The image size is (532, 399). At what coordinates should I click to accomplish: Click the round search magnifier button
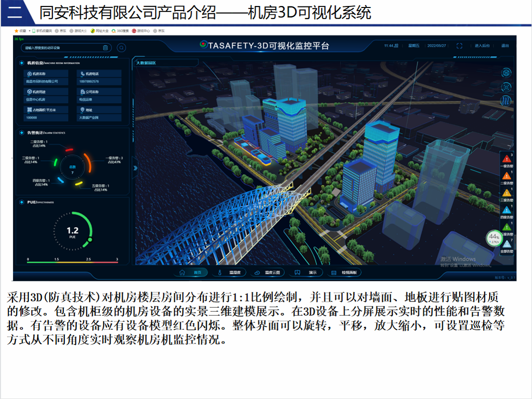(x=122, y=48)
